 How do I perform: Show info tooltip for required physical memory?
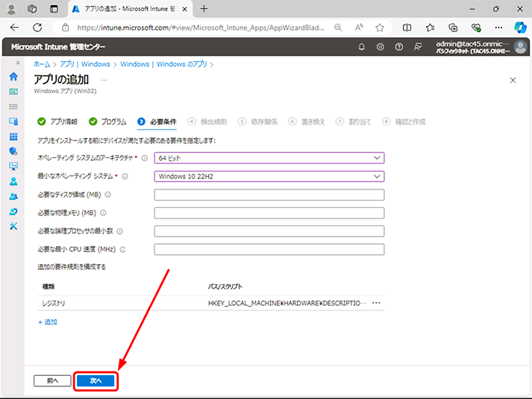(x=103, y=213)
